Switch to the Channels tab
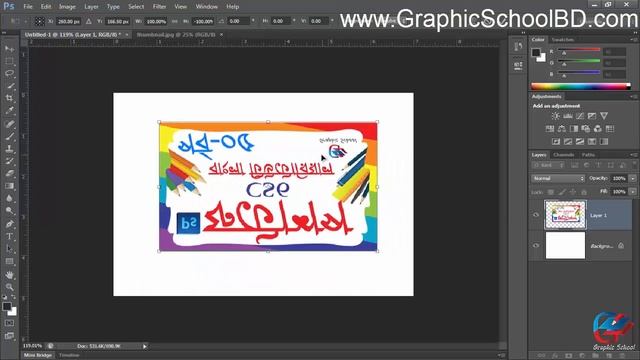Viewport: 640px width, 360px height. click(564, 155)
